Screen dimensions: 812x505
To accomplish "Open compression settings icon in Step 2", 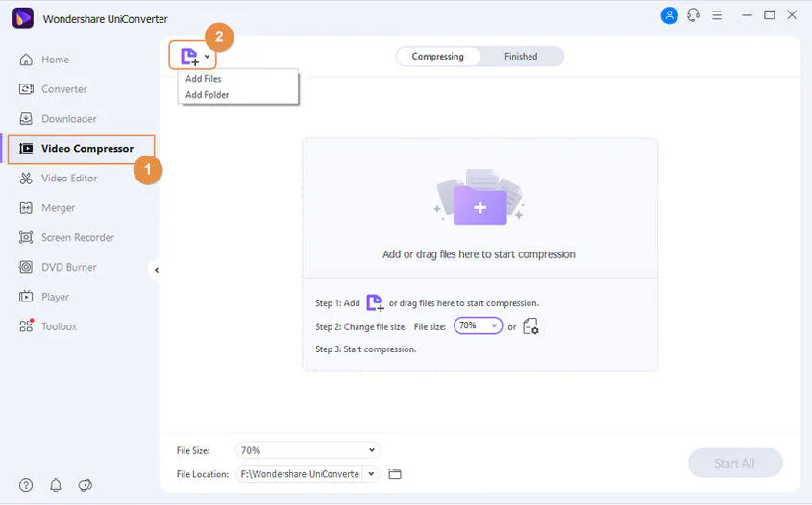I will click(530, 326).
